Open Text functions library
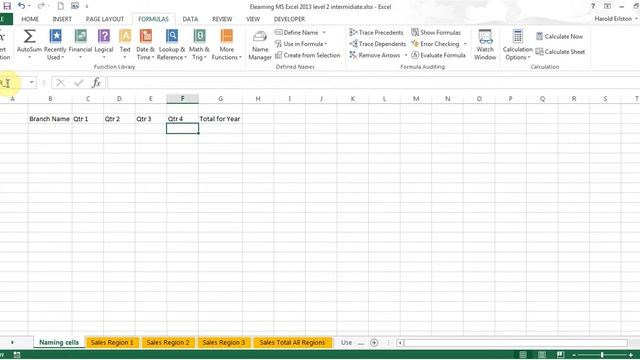 [x=125, y=44]
